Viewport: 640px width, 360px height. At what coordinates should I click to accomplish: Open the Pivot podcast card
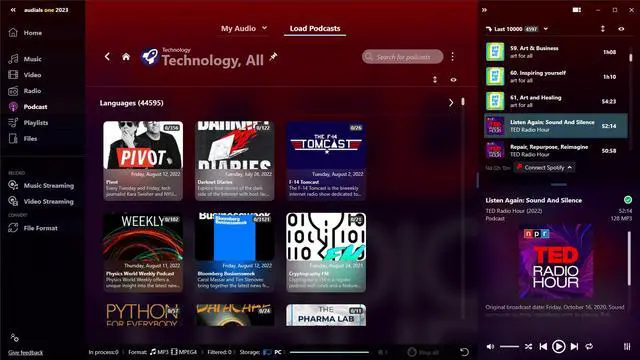(x=143, y=160)
